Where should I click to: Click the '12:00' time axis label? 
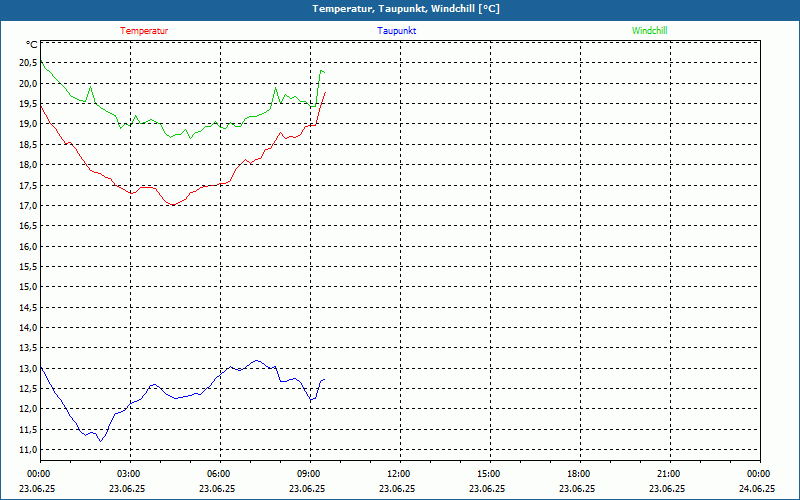point(397,474)
